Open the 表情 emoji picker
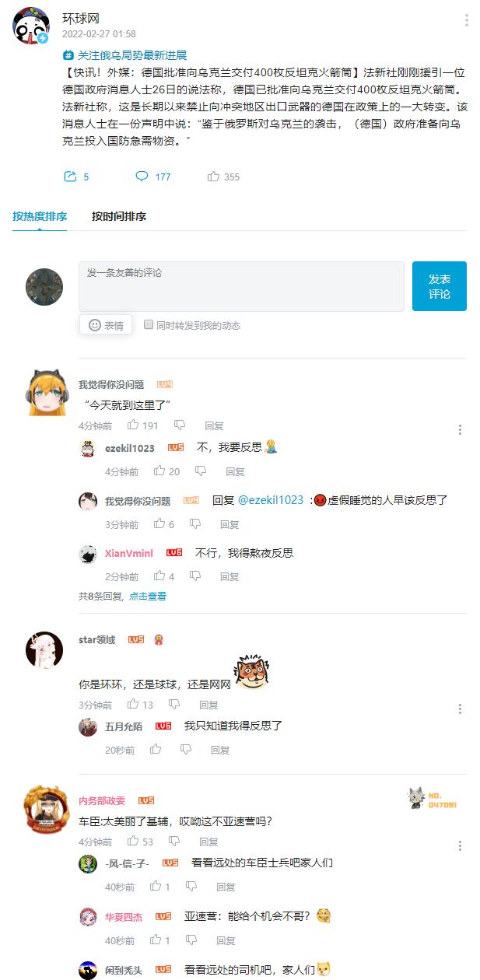The height and width of the screenshot is (980, 480). click(x=106, y=325)
